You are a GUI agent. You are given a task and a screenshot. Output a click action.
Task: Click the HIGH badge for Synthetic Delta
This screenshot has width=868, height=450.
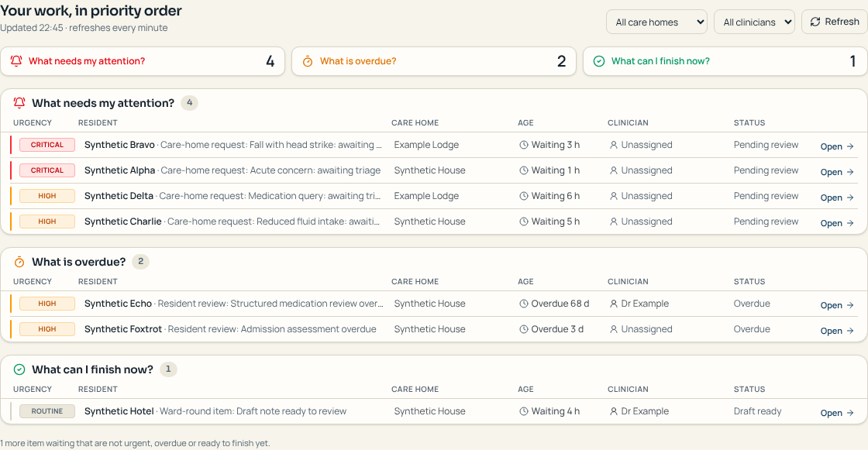(x=47, y=196)
